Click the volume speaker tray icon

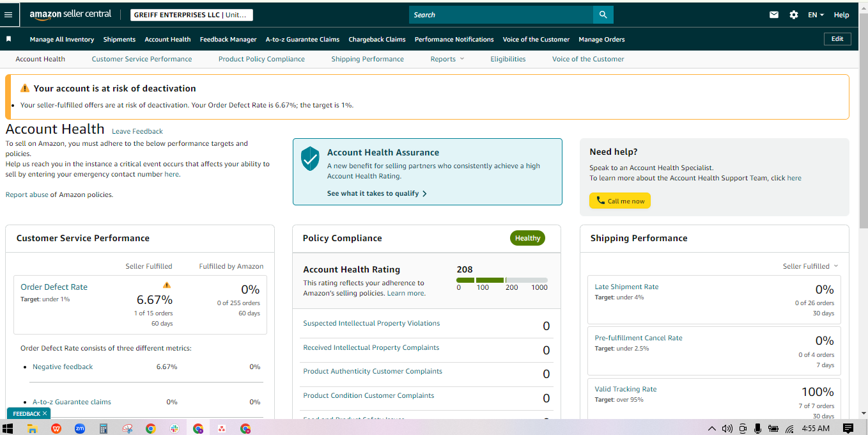pos(727,429)
